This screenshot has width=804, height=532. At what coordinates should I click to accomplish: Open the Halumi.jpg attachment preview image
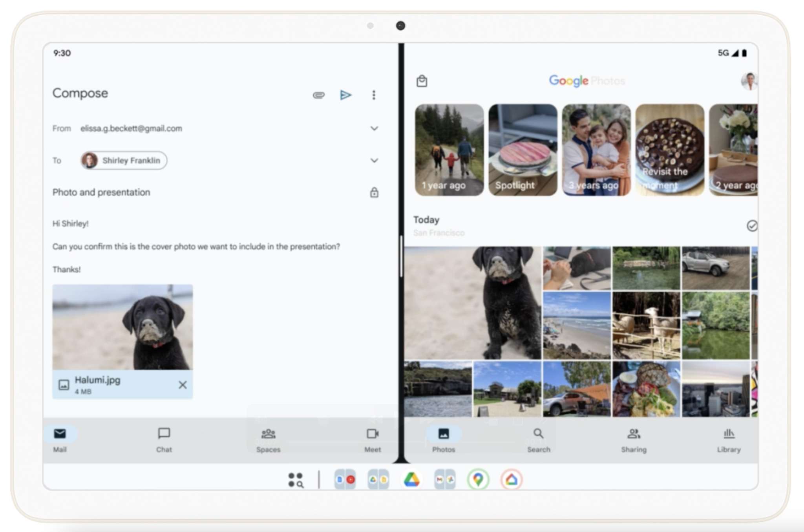pos(122,327)
